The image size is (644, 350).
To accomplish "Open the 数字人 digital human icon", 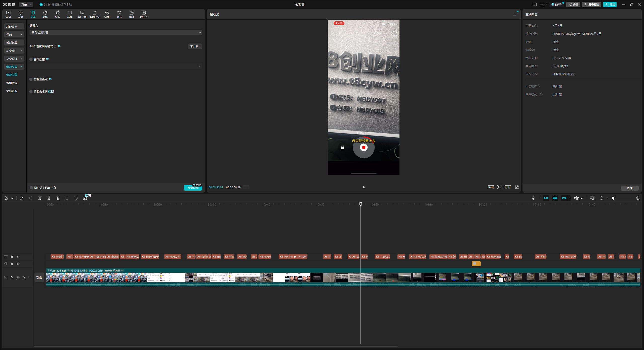I will (144, 14).
